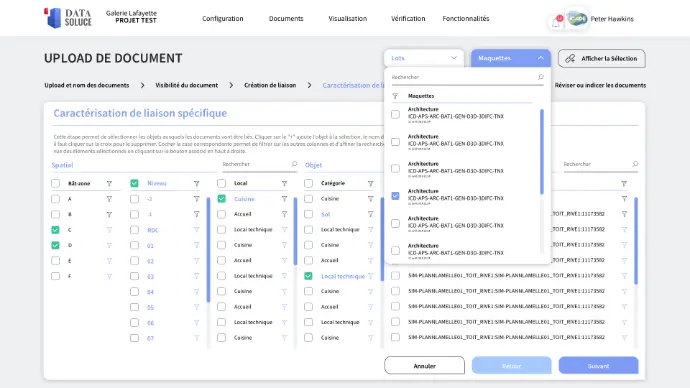Check the first Architecture maquette checkbox
The height and width of the screenshot is (388, 690).
point(396,114)
